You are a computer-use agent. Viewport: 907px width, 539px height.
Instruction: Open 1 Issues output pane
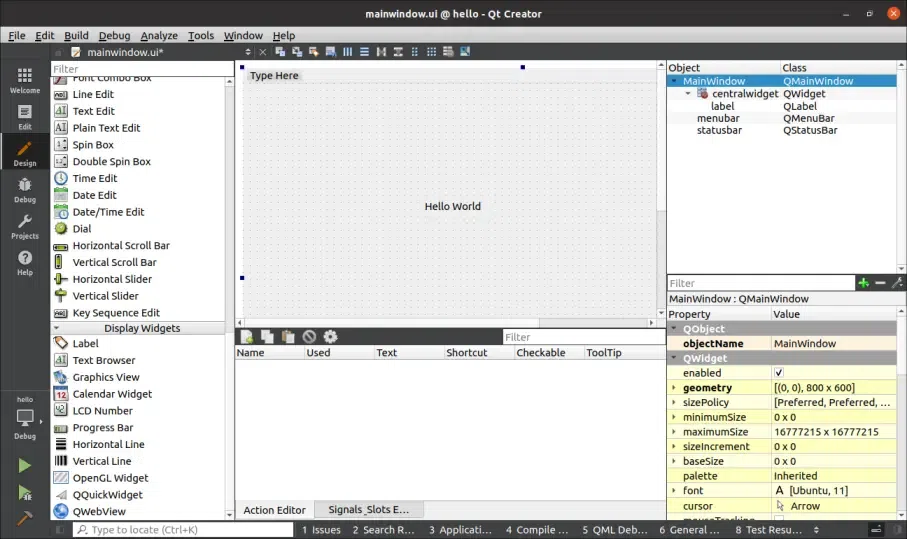click(321, 530)
